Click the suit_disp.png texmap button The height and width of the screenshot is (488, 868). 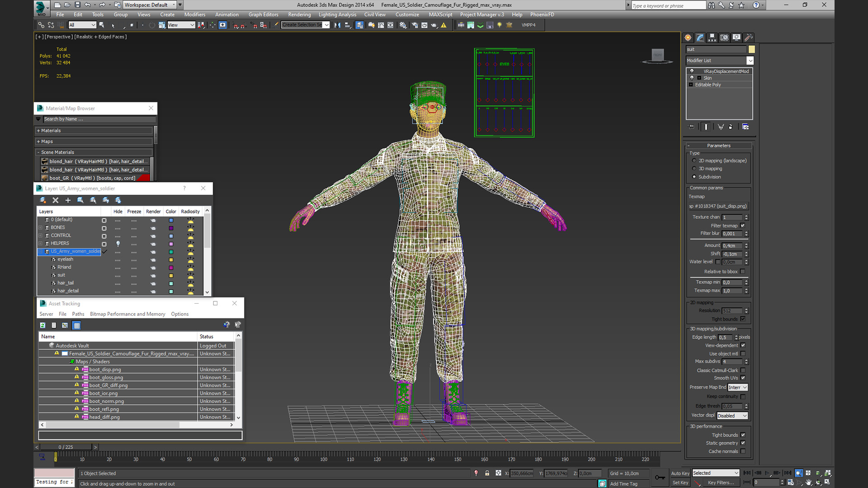(x=718, y=206)
